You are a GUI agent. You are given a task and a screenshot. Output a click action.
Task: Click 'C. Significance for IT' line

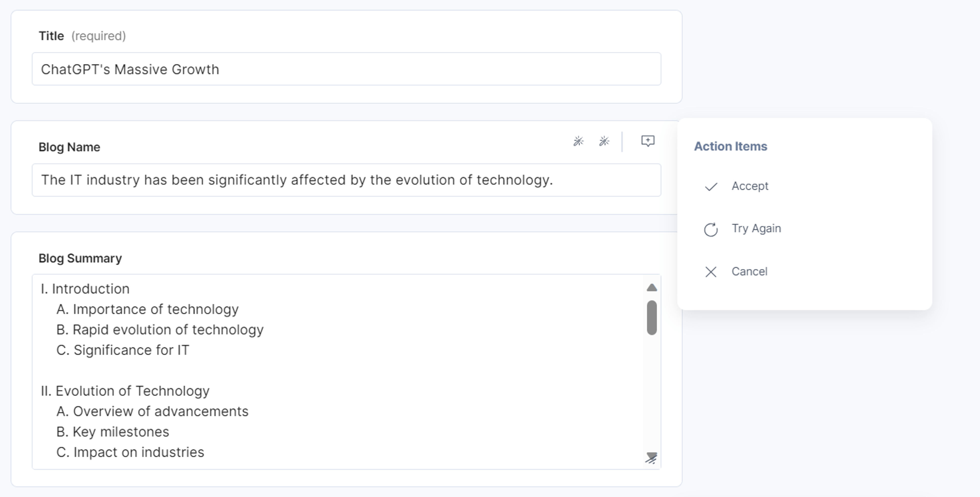tap(122, 350)
